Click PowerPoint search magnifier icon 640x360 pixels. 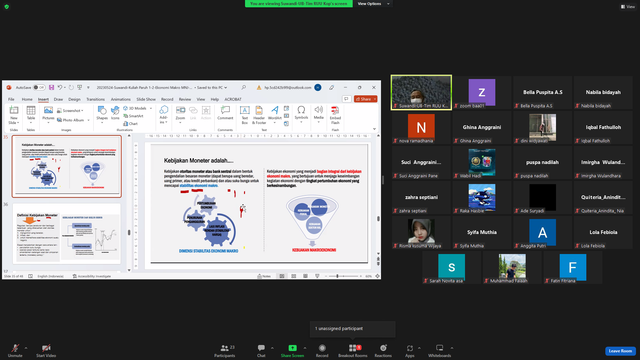(x=244, y=87)
